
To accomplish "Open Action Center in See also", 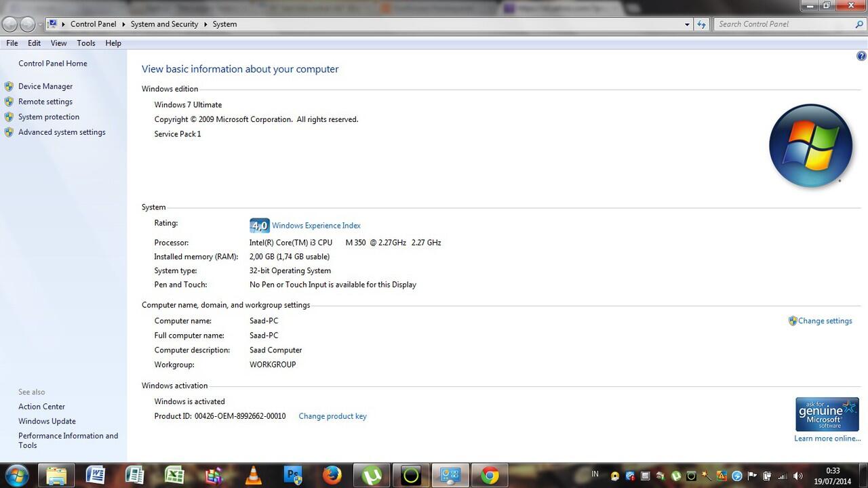I will click(x=42, y=407).
